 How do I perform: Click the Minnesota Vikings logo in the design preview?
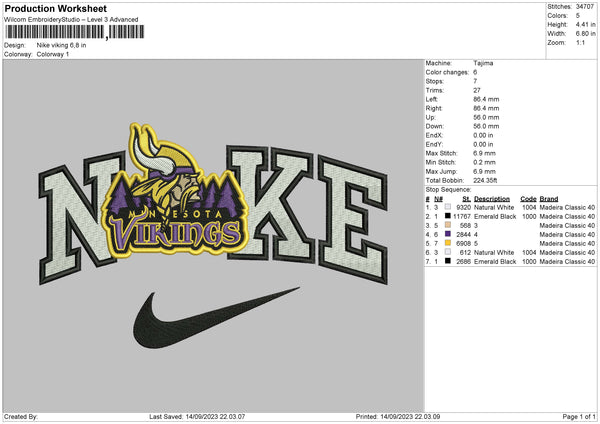175,191
